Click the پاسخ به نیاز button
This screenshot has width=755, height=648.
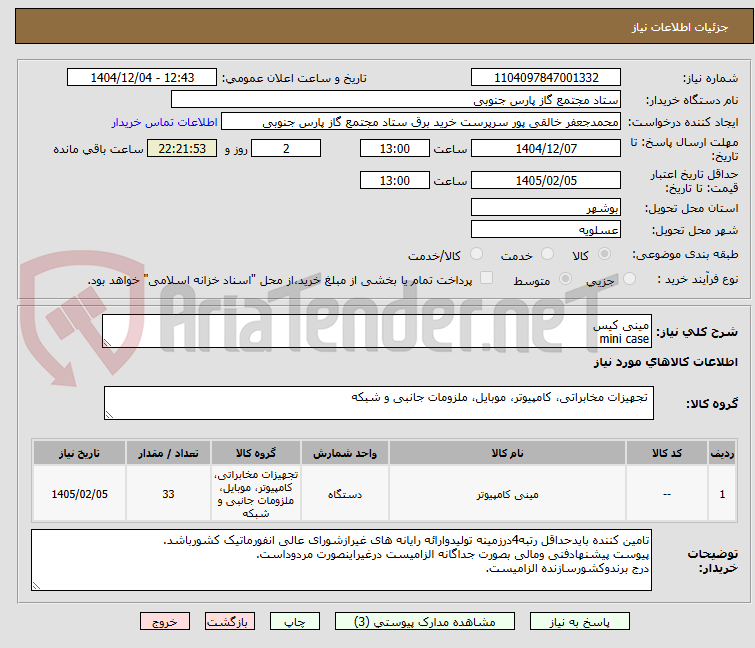(x=579, y=622)
